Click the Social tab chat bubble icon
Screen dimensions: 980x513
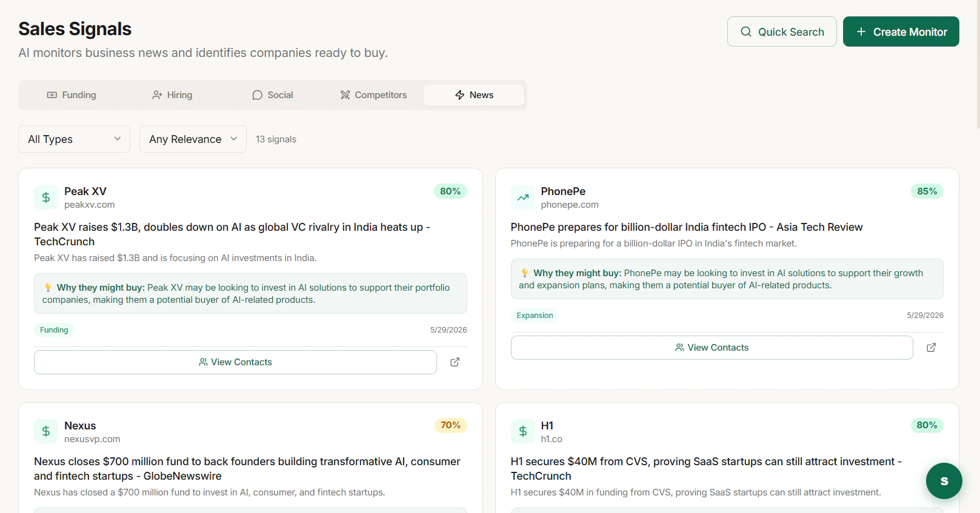258,95
